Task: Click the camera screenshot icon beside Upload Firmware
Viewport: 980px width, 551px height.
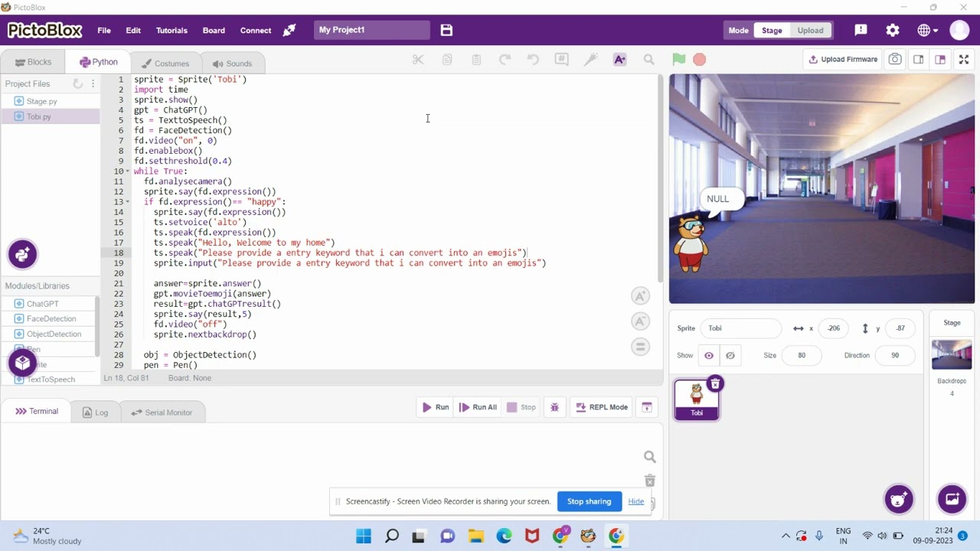Action: (895, 60)
